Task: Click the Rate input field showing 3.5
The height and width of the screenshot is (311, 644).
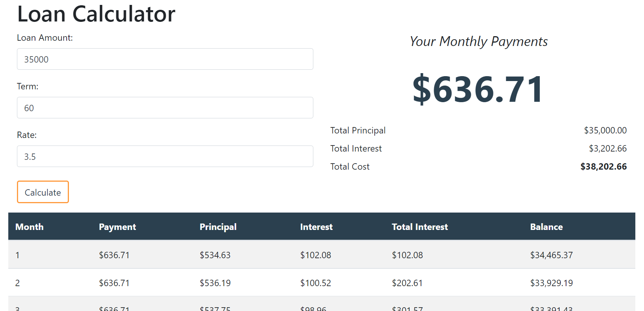Action: 165,156
